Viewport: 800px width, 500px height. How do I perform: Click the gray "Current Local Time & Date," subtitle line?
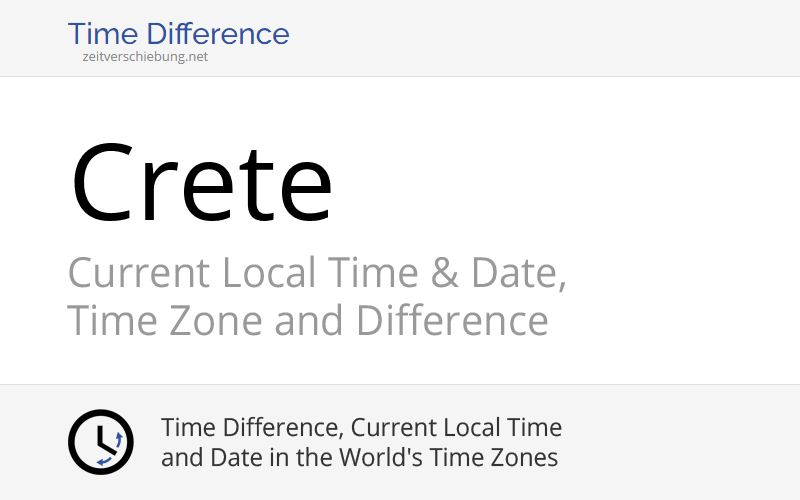pyautogui.click(x=316, y=272)
